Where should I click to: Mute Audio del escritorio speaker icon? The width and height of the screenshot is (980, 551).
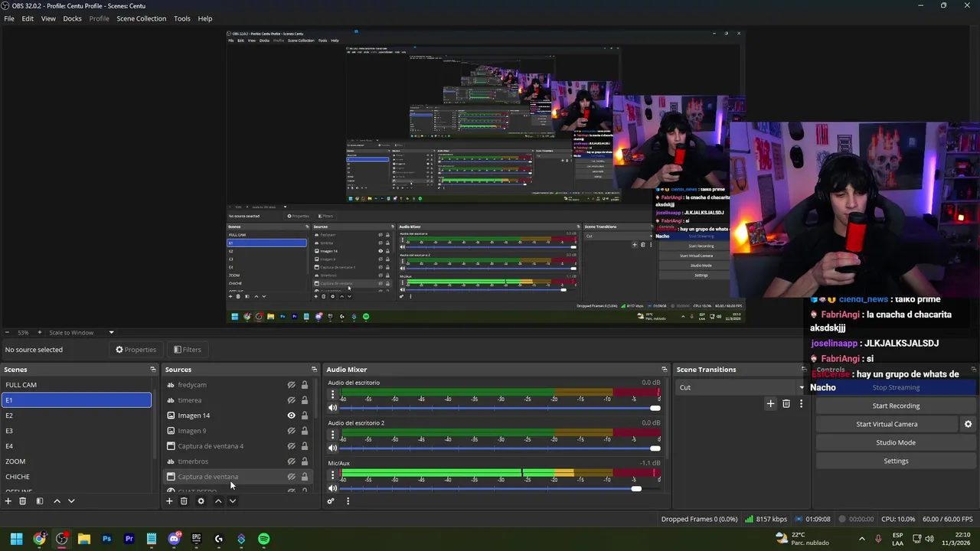(x=332, y=408)
